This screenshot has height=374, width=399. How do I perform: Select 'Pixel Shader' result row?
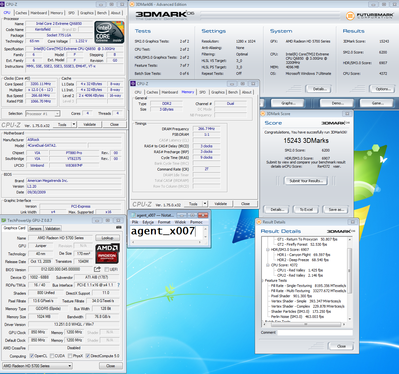click(291, 296)
